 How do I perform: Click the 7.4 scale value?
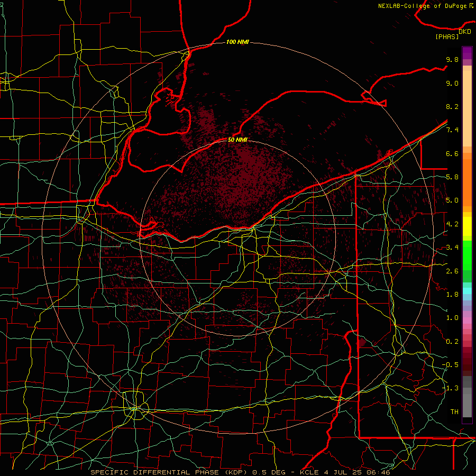[452, 130]
